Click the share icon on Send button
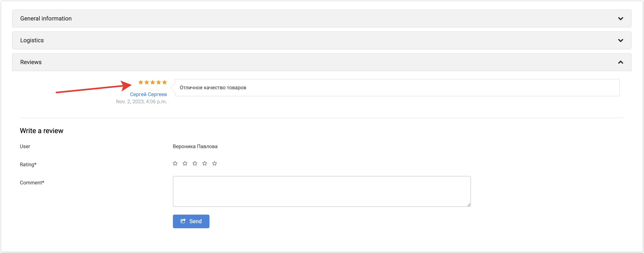Screen dimensions: 644x253 tap(183, 221)
